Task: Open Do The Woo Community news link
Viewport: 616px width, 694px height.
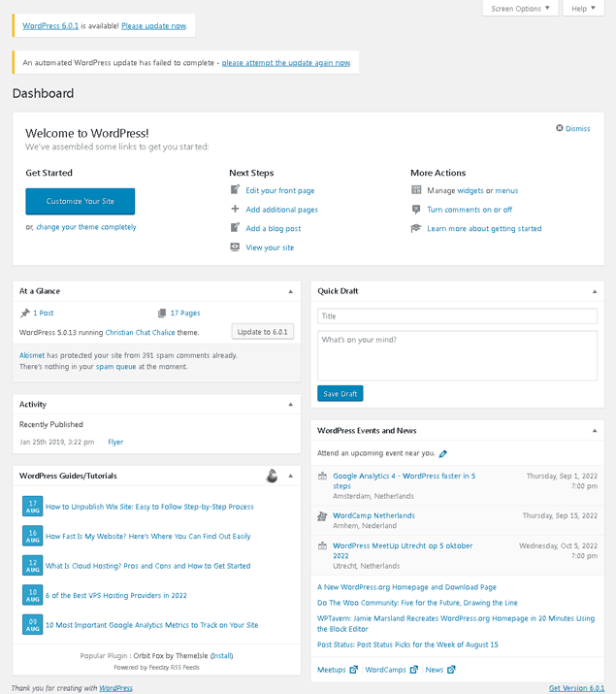Action: 417,603
